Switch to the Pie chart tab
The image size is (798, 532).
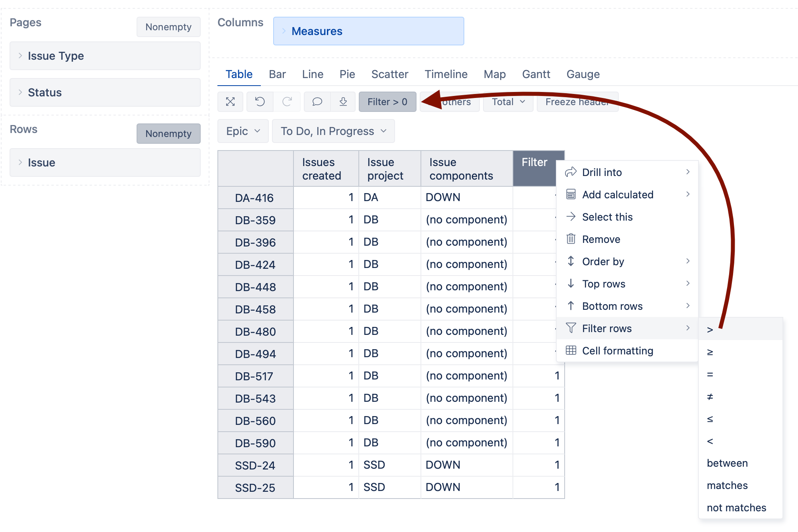click(347, 74)
